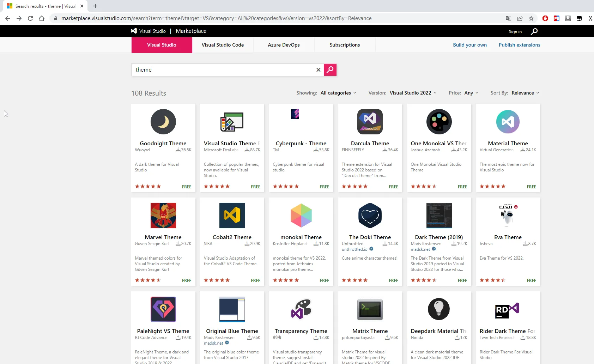Viewport: 594px width, 364px height.
Task: Click the PaleNight VS Theme icon
Action: 163,309
